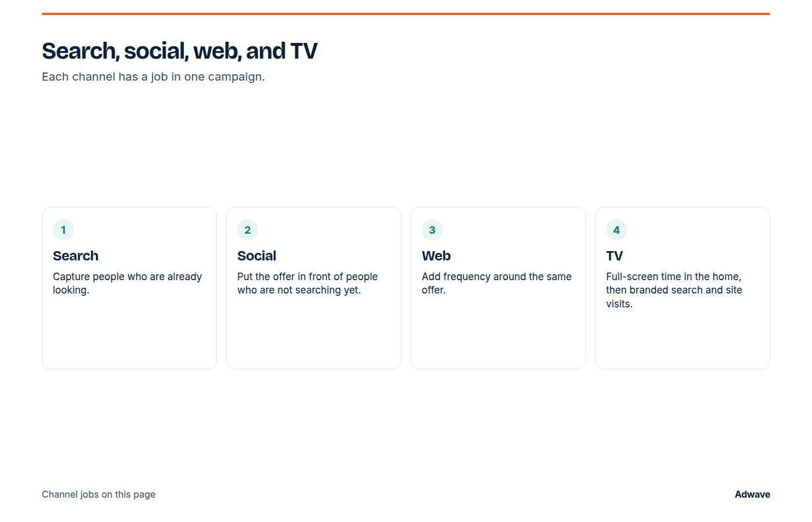Click 'Put the offer in front of people' text
Image resolution: width=812 pixels, height=522 pixels.
click(307, 283)
